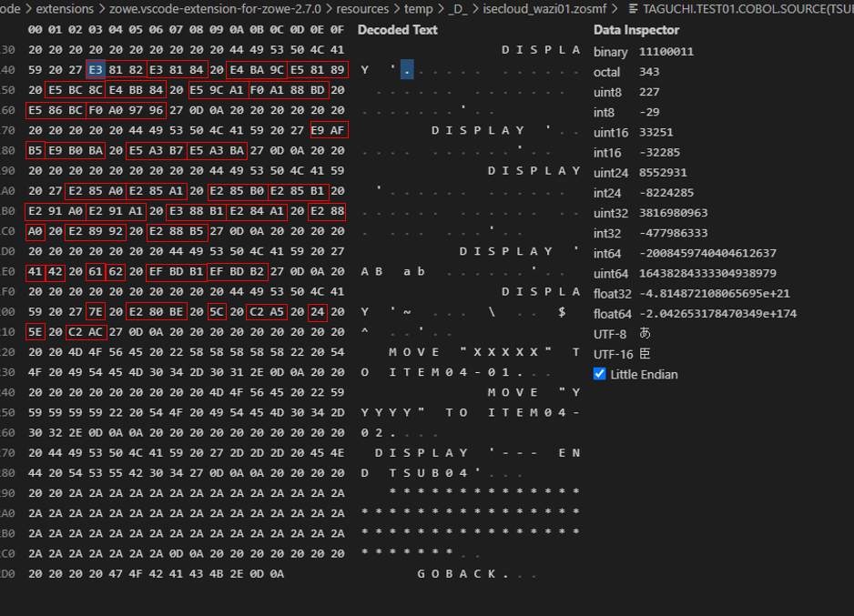Click the _D_ breadcrumb segment
854x616 pixels.
click(458, 9)
